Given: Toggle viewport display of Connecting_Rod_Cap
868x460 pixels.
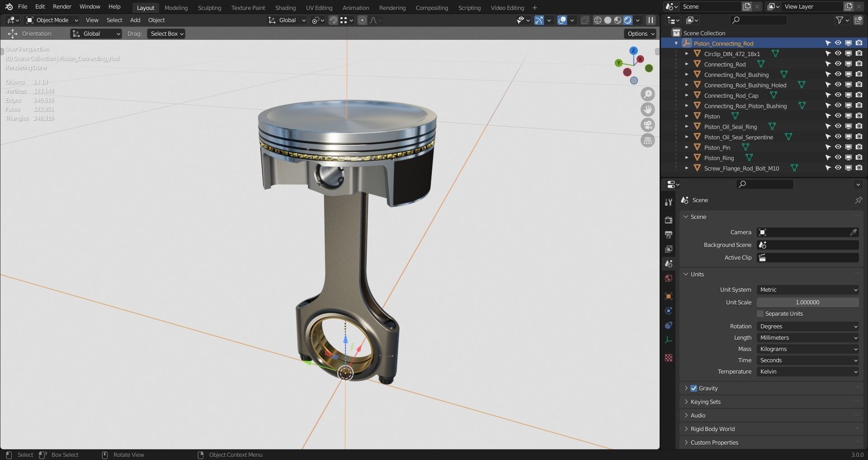Looking at the screenshot, I should click(x=849, y=95).
